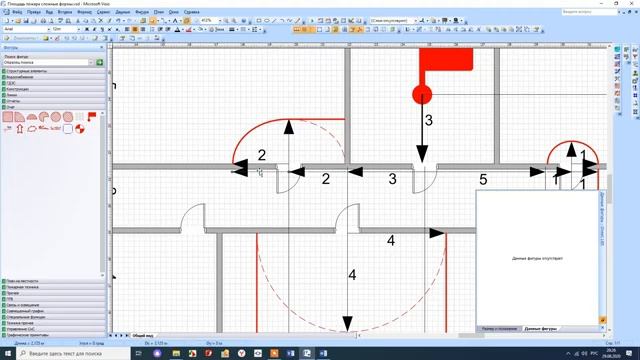Screen dimensions: 640x360
Task: Expand the Конструкции stencil
Action: pyautogui.click(x=53, y=89)
